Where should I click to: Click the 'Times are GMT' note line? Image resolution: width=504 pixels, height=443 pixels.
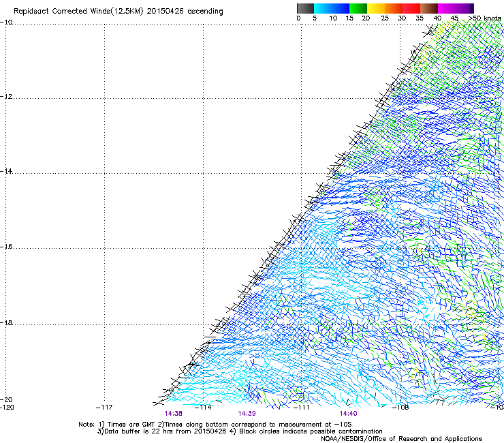[215, 425]
